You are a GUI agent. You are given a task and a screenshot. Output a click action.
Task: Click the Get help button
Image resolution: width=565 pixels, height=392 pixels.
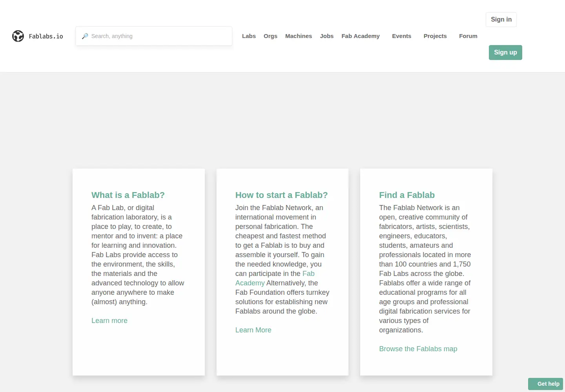click(x=546, y=384)
